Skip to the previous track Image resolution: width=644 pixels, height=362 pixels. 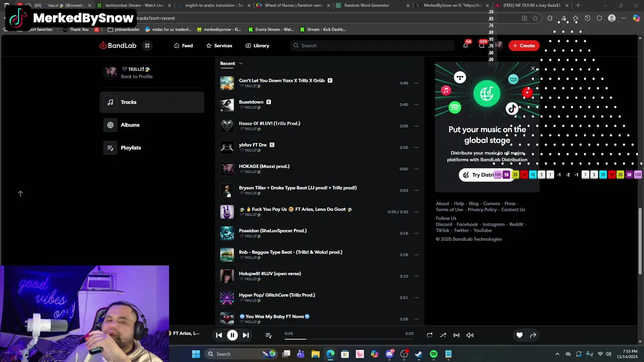[219, 335]
